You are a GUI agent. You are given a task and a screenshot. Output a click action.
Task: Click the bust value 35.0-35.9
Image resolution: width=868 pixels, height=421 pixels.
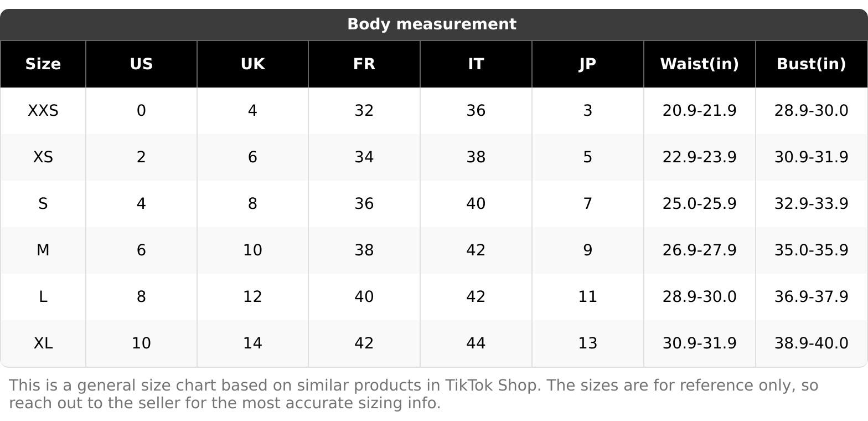pos(812,250)
